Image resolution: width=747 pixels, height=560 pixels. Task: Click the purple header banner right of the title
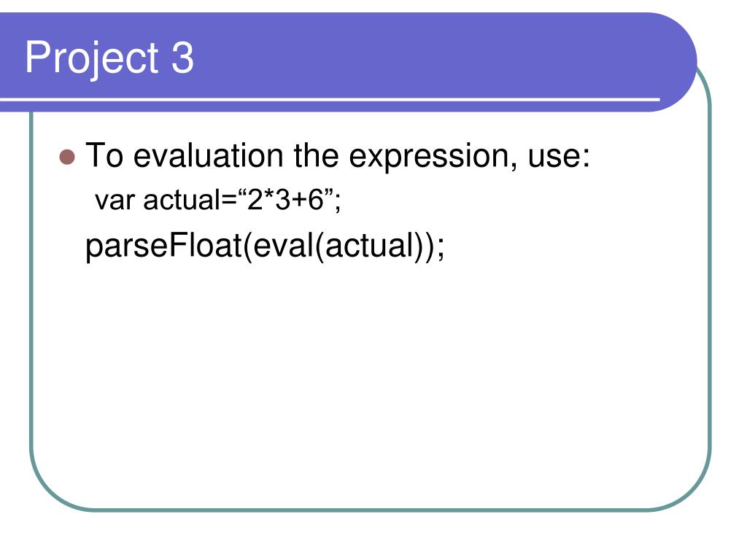tap(429, 57)
